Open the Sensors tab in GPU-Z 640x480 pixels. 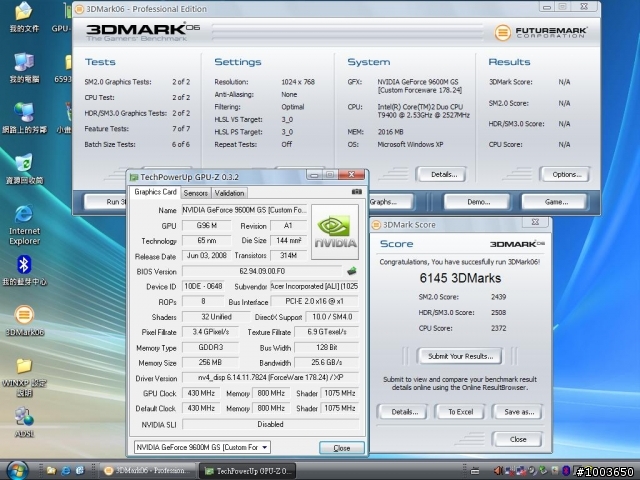196,193
